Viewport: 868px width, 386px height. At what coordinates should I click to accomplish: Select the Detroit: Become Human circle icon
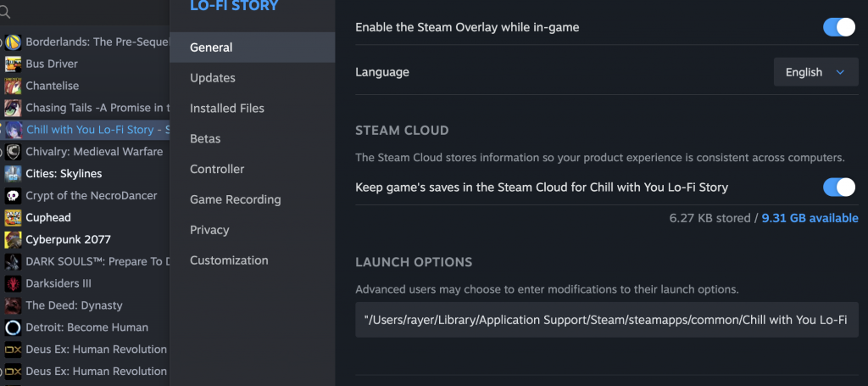13,327
